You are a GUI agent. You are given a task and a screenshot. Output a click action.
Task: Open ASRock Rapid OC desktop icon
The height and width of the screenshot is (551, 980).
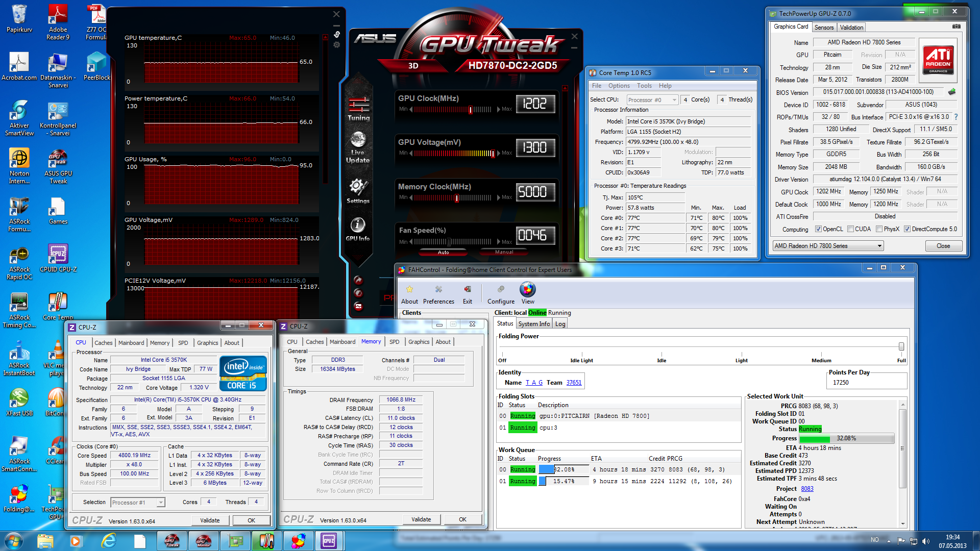[x=19, y=263]
